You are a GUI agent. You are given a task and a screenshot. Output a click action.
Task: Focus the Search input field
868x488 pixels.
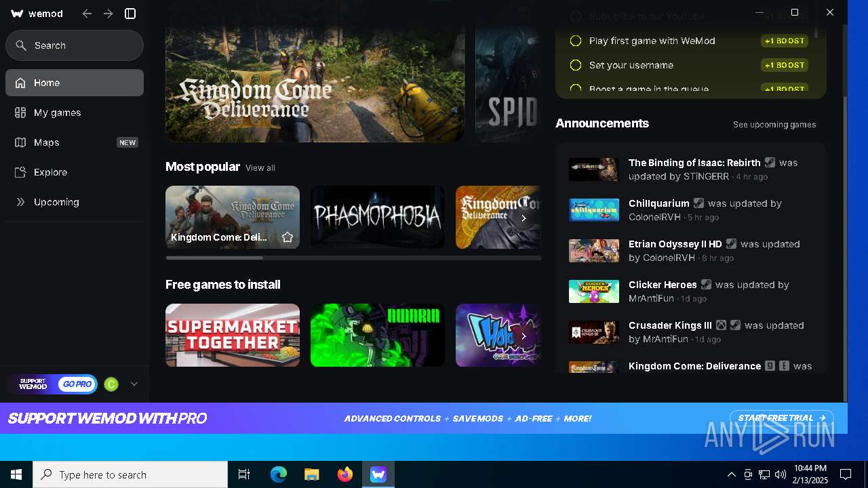75,45
